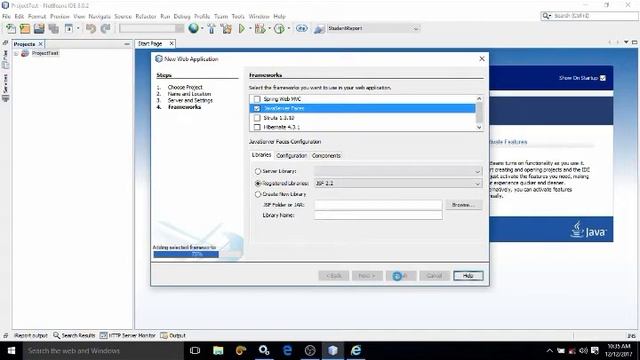Switch to the Configuration tab

(x=291, y=156)
